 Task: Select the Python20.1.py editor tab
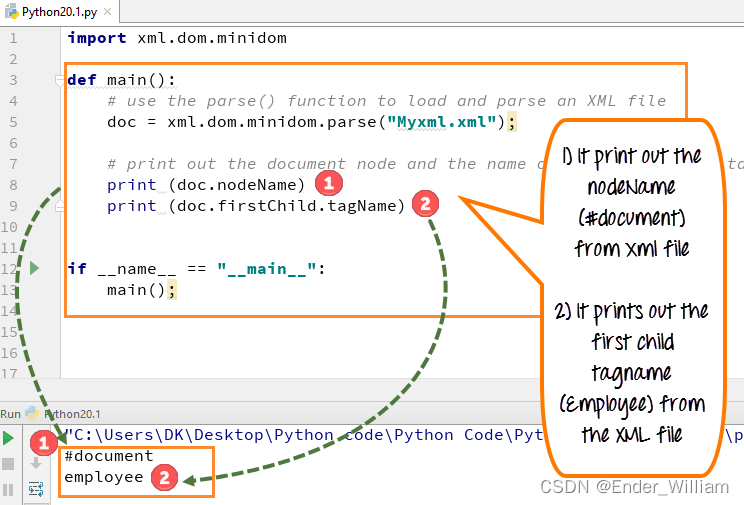(x=59, y=11)
